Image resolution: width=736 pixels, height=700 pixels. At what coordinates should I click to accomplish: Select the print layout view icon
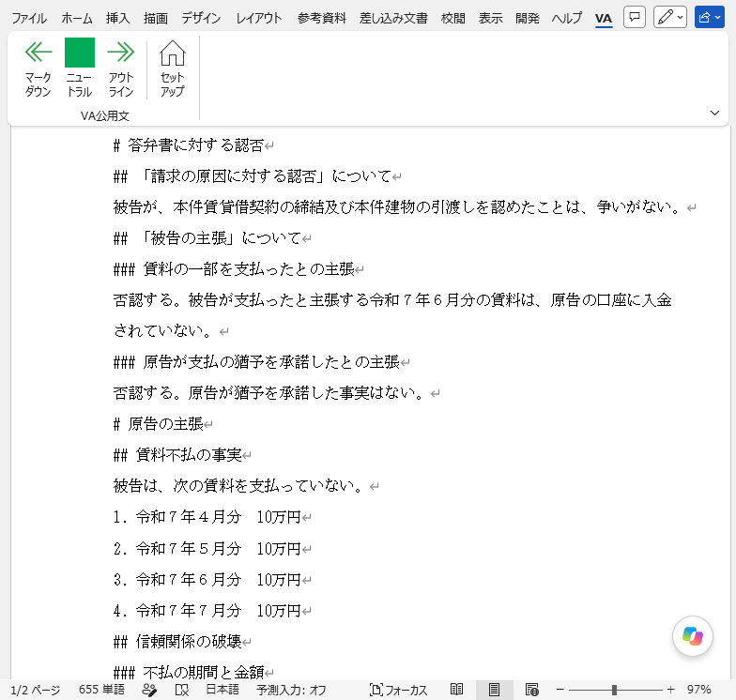tap(494, 690)
